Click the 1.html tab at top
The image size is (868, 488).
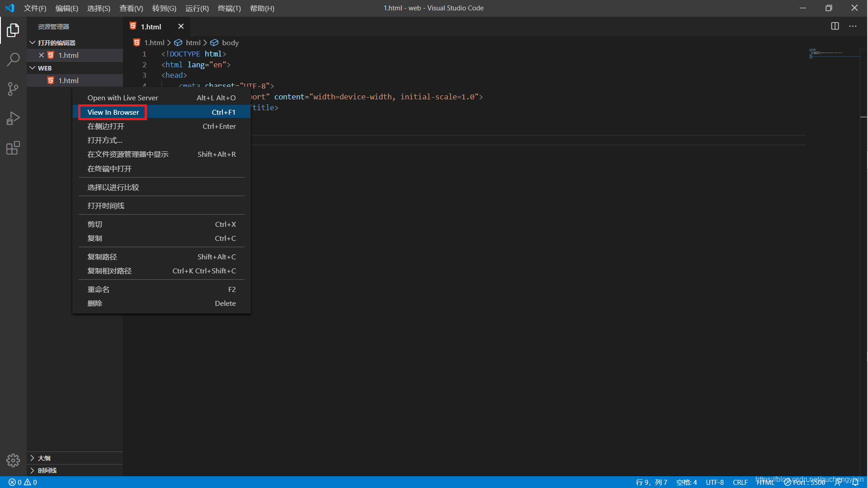point(152,26)
